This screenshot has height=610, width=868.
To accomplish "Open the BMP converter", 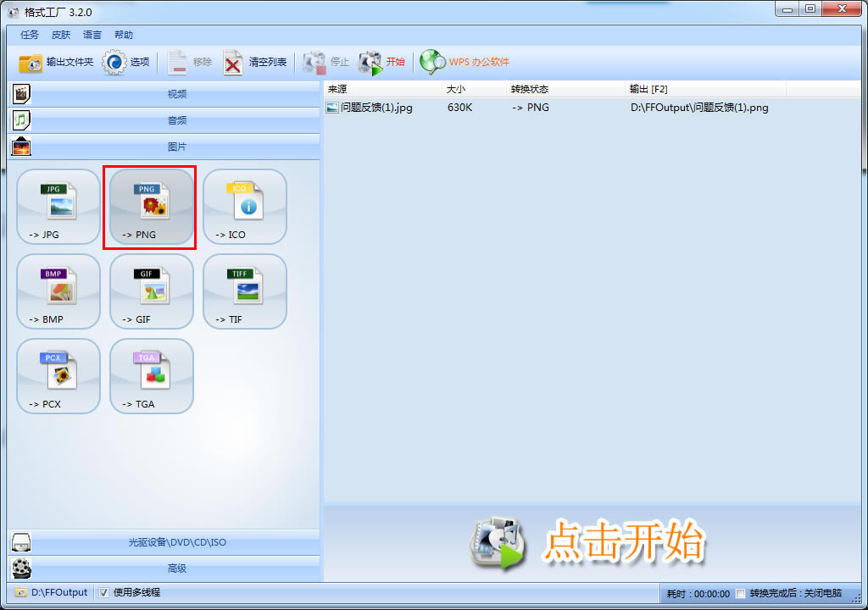I will 58,291.
